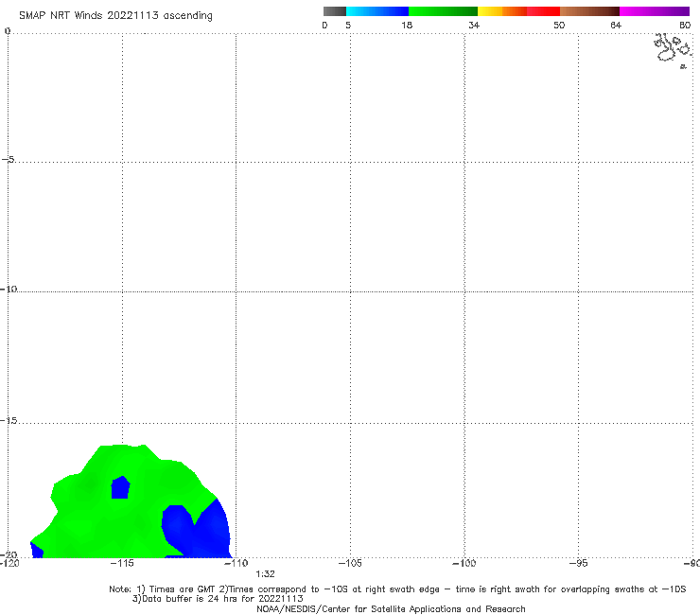The height and width of the screenshot is (615, 700).
Task: Click the longitude label '-115'
Action: [122, 563]
